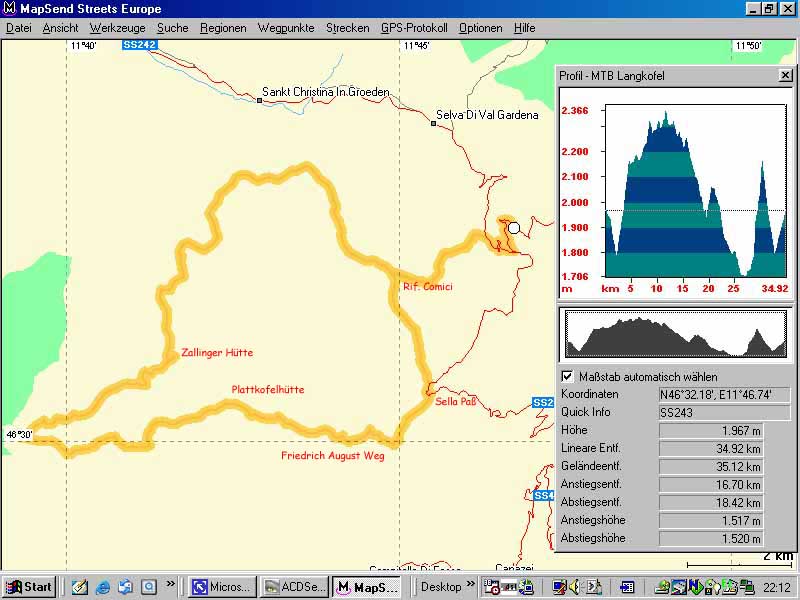
Task: Click the Sella Paß waypoint label
Action: pos(456,402)
